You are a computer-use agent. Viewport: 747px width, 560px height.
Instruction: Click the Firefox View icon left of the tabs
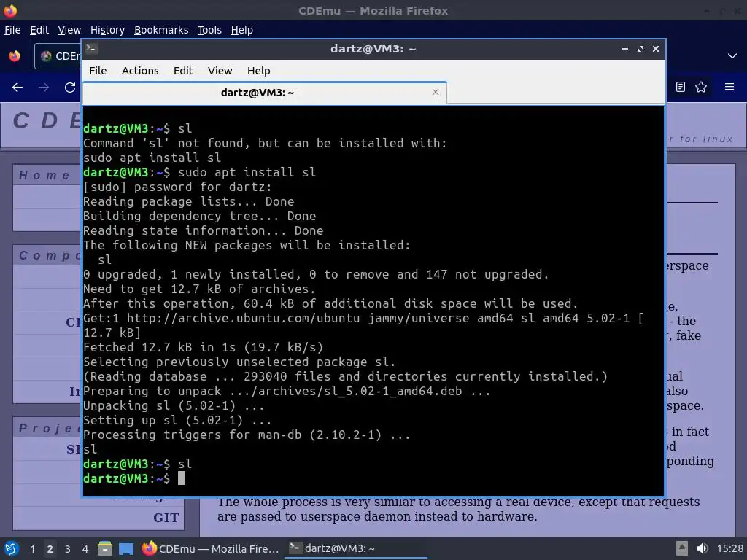pyautogui.click(x=15, y=56)
